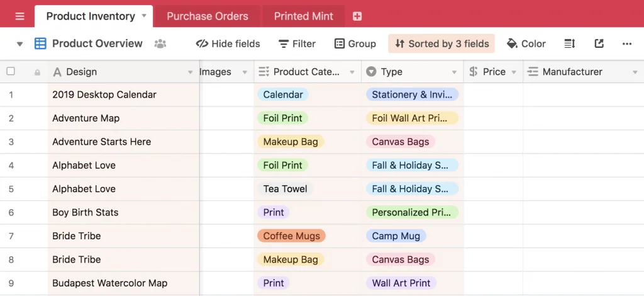This screenshot has height=296, width=644.
Task: Switch to the Printed Mint tab
Action: pyautogui.click(x=304, y=16)
